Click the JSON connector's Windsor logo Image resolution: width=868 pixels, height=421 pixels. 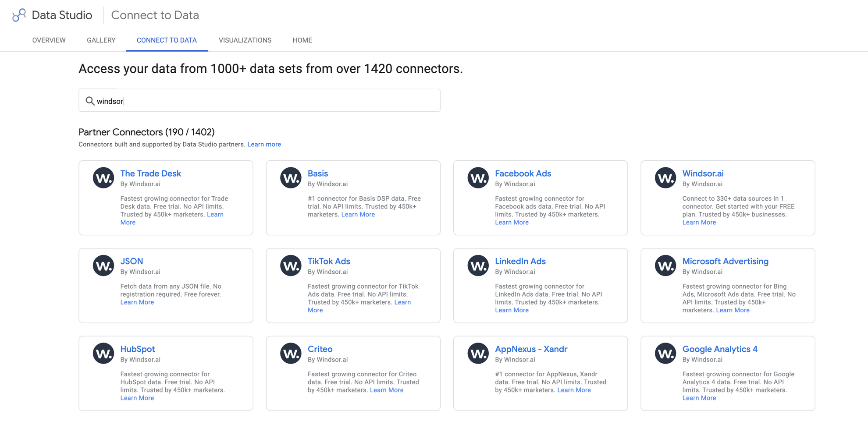coord(103,265)
